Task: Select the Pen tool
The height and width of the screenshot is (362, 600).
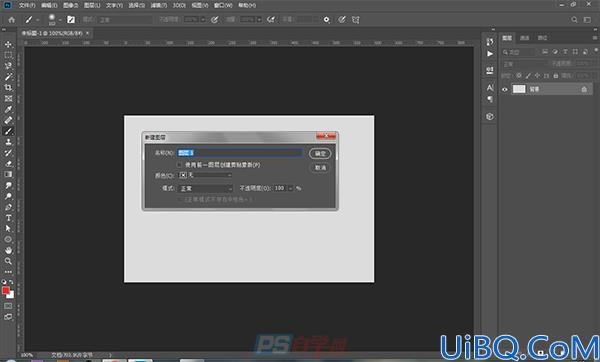Action: point(8,207)
